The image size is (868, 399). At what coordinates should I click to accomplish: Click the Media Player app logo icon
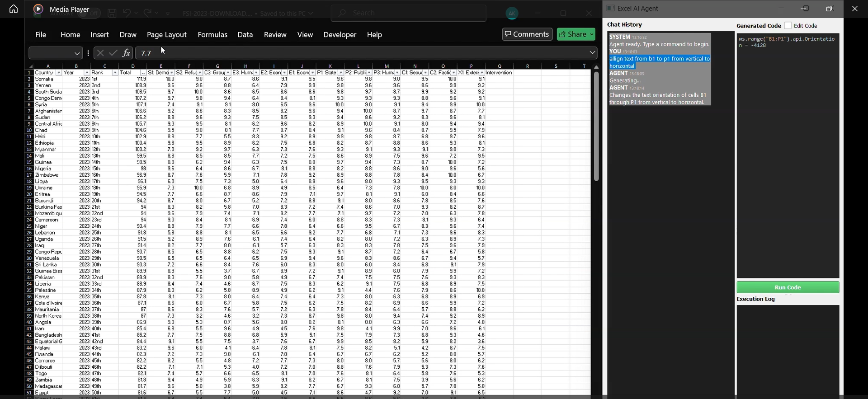(x=38, y=9)
